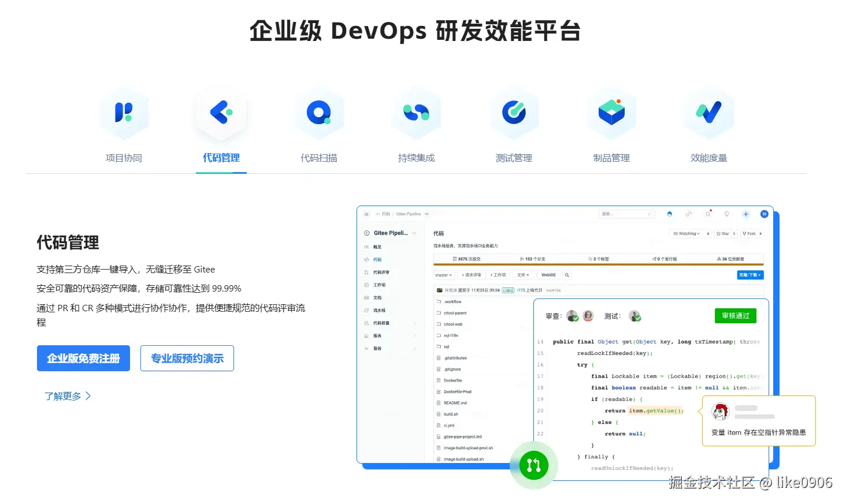
Task: Expand the Gitee Pipeline breadcrumb dropdown
Action: (x=427, y=214)
